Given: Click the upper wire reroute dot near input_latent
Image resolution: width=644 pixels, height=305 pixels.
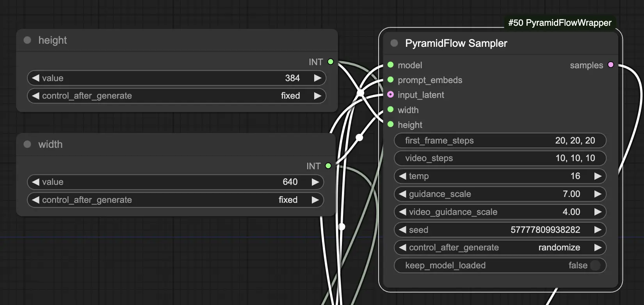Looking at the screenshot, I should click(x=361, y=92).
